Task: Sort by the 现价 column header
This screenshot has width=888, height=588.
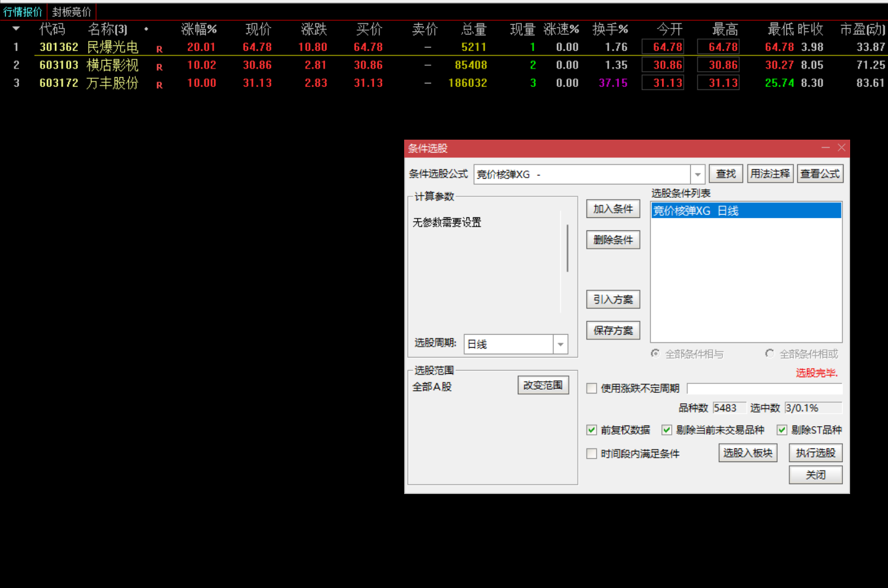Action: 258,29
